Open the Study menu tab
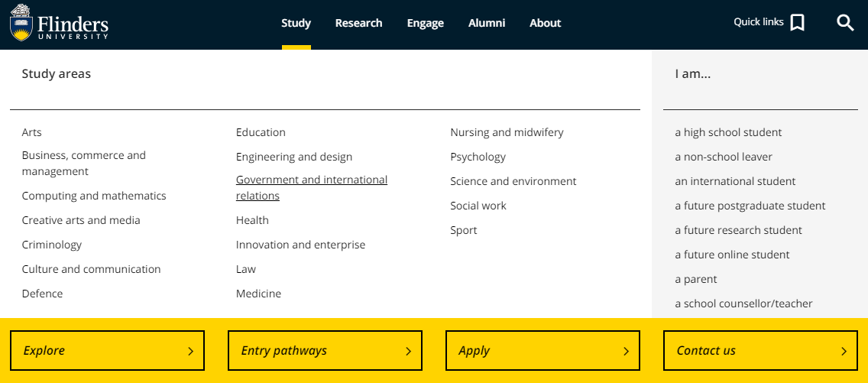The height and width of the screenshot is (383, 868). tap(296, 23)
